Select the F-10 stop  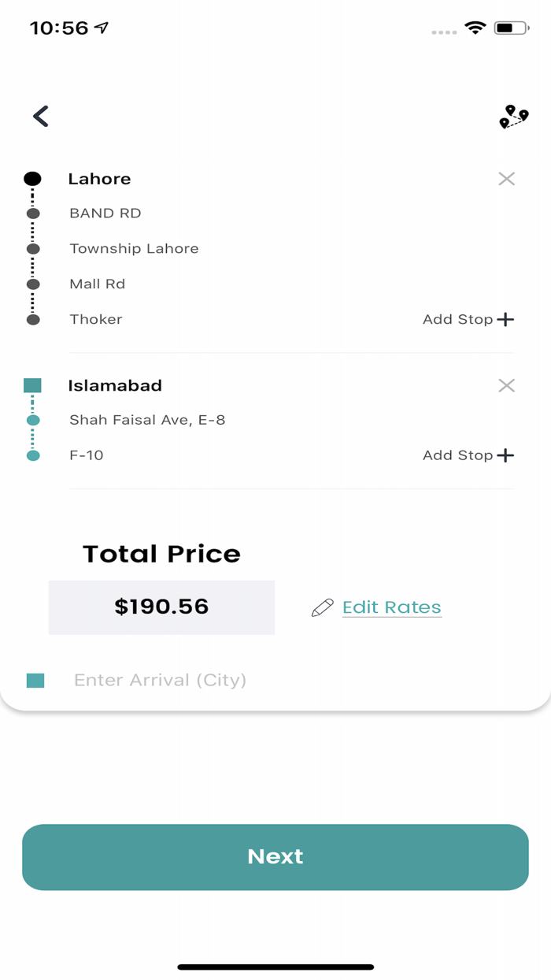pos(87,455)
